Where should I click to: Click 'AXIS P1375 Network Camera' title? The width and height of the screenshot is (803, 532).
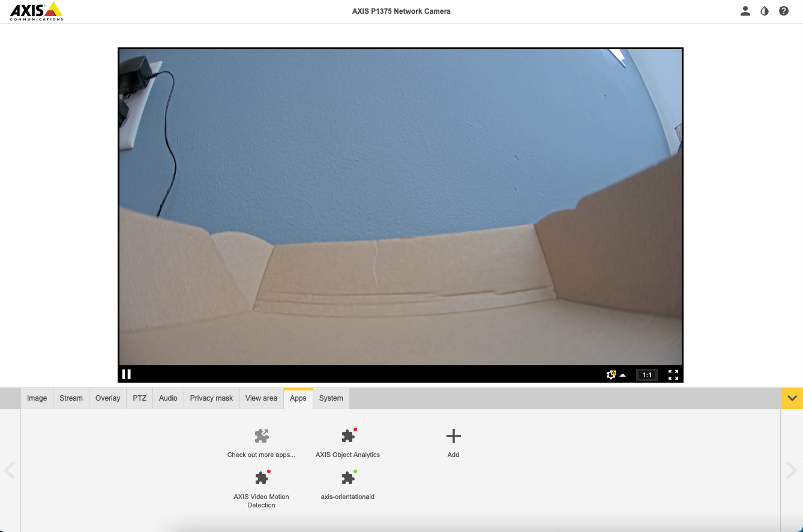click(x=401, y=11)
